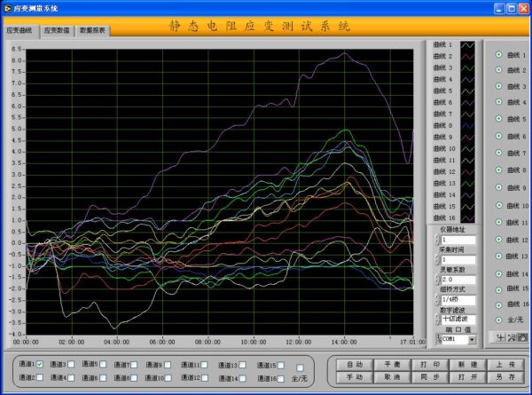Open the 端口值 COM1 dropdown

pyautogui.click(x=471, y=339)
